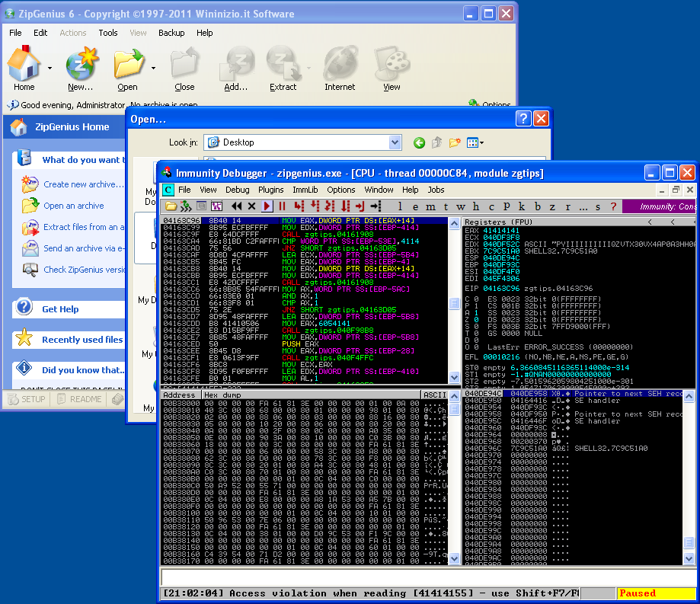700x604 pixels.
Task: Show CPU window with the c button
Action: [491, 206]
